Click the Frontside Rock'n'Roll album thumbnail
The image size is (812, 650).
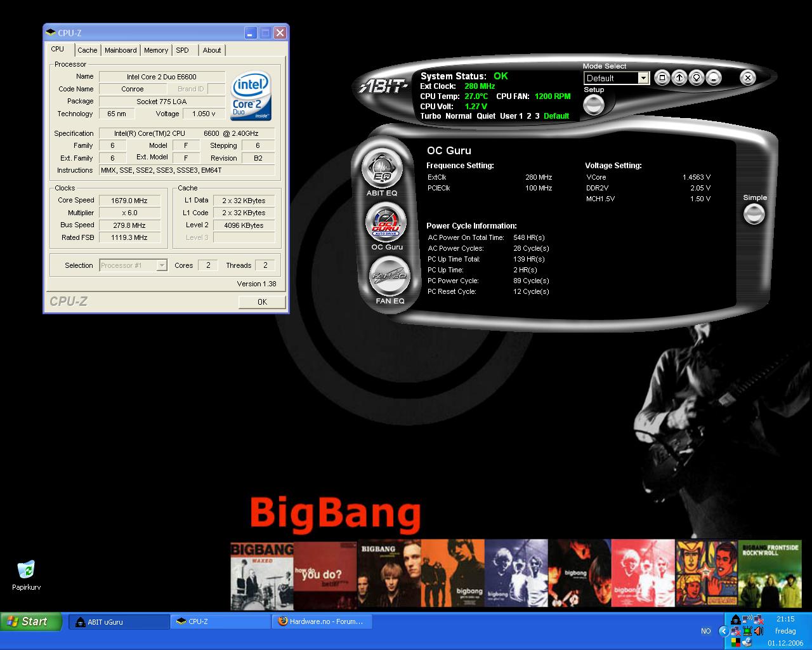770,573
